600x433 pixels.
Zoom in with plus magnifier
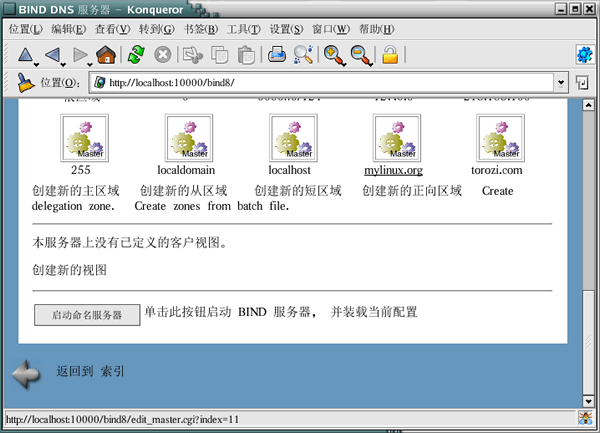tap(334, 55)
